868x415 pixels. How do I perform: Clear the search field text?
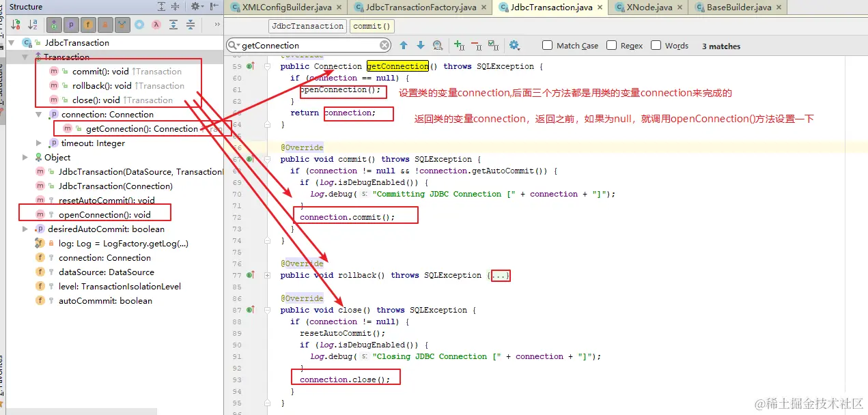coord(384,46)
